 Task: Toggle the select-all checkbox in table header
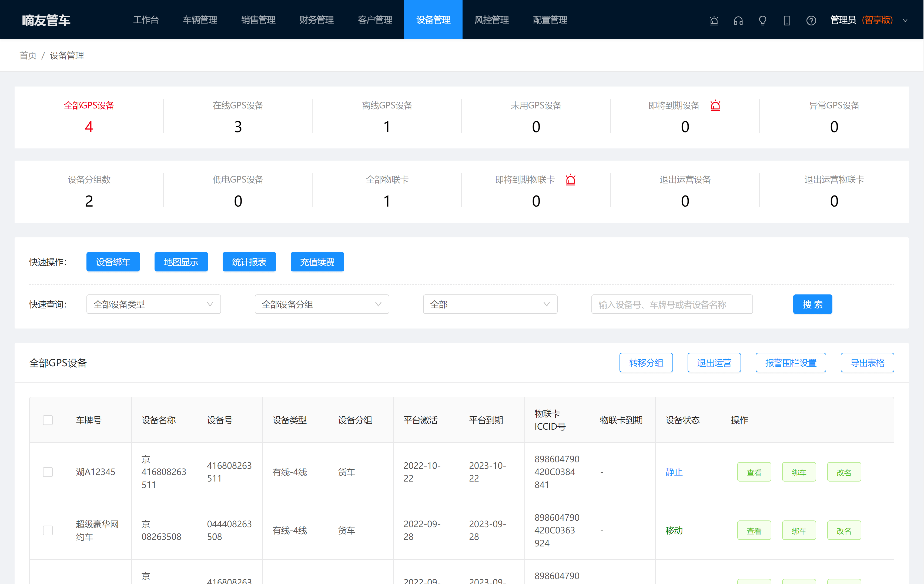pyautogui.click(x=48, y=420)
